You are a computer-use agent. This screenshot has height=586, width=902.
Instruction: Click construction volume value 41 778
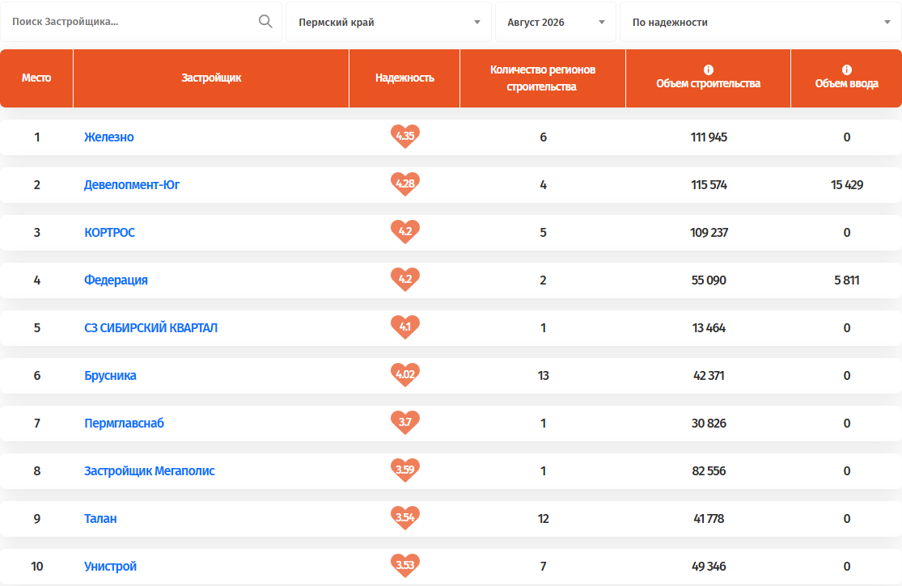click(709, 519)
